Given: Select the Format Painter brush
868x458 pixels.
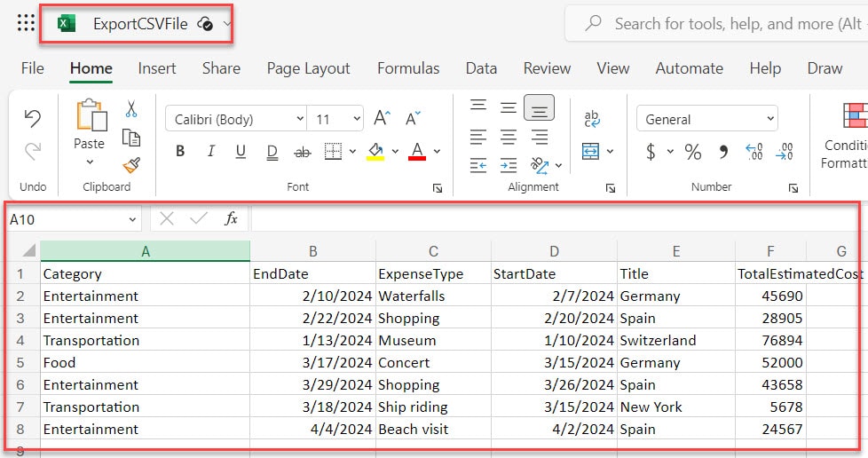Looking at the screenshot, I should pos(131,165).
